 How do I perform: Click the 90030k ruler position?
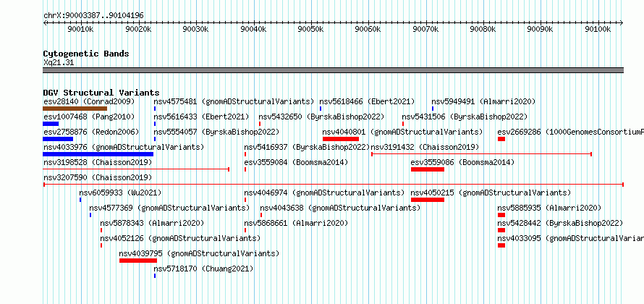tap(196, 29)
